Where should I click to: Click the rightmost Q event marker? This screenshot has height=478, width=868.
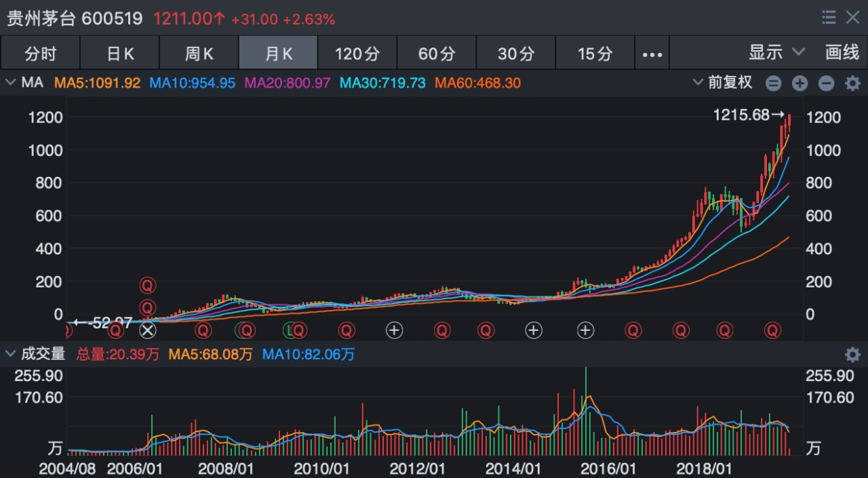pyautogui.click(x=772, y=330)
